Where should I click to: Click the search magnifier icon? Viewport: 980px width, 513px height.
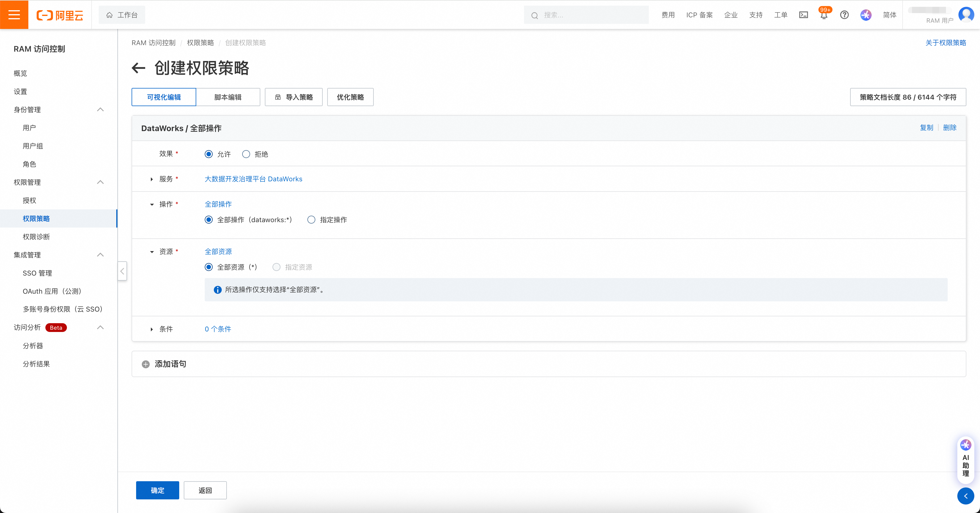(x=535, y=15)
